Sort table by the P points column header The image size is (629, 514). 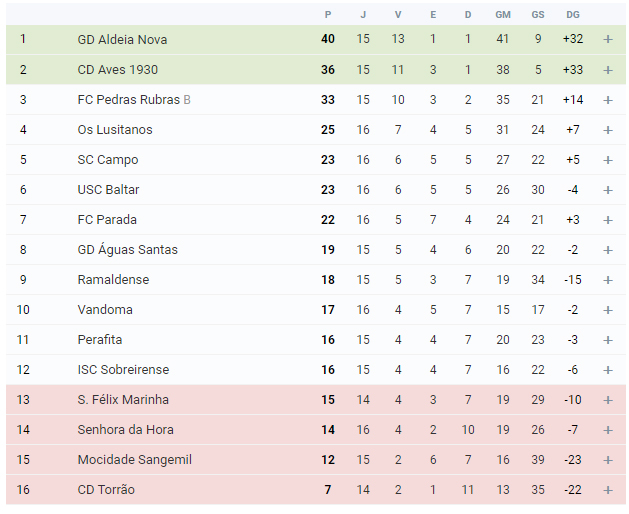[328, 15]
